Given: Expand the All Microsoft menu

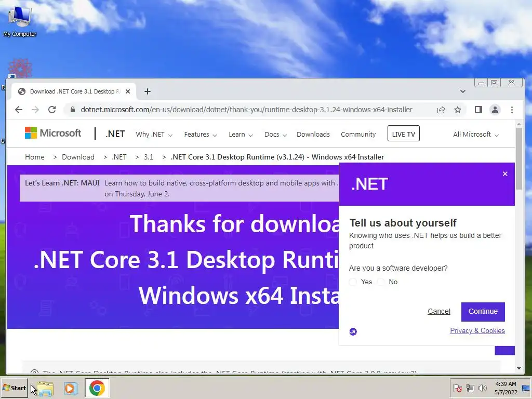Looking at the screenshot, I should pyautogui.click(x=476, y=135).
